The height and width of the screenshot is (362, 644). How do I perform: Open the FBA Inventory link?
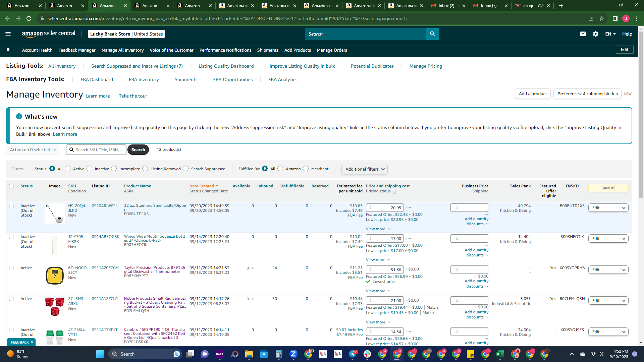click(x=144, y=79)
